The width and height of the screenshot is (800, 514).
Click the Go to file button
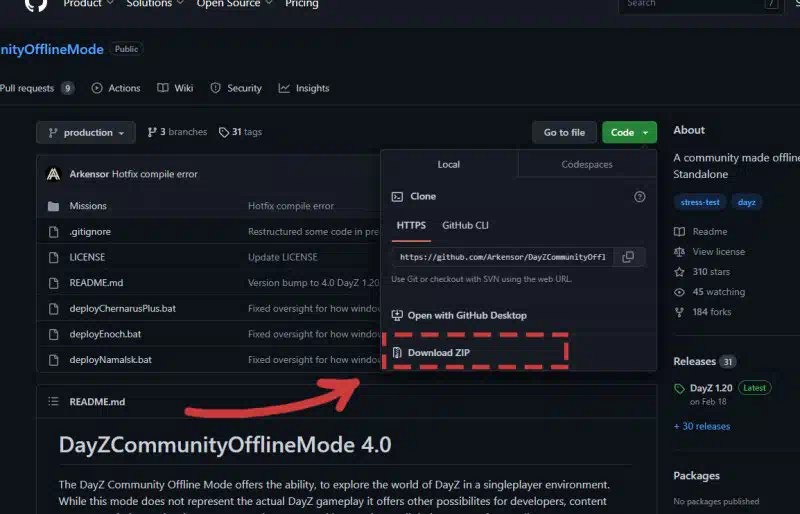[x=564, y=133]
